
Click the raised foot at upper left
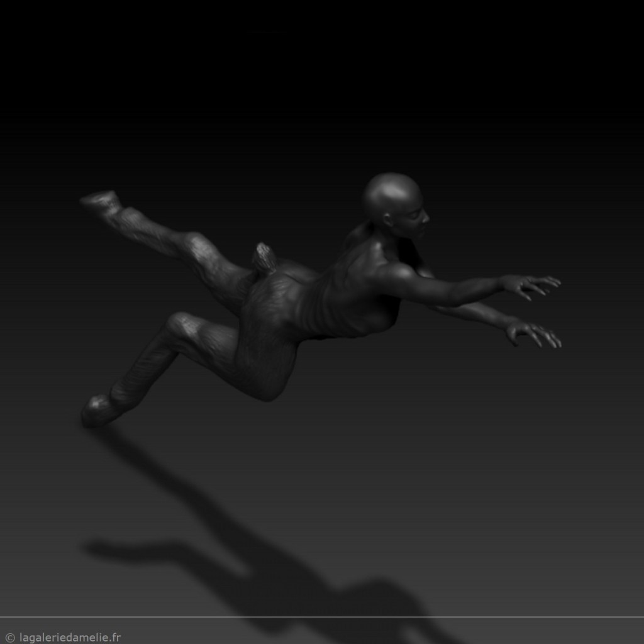click(x=101, y=203)
